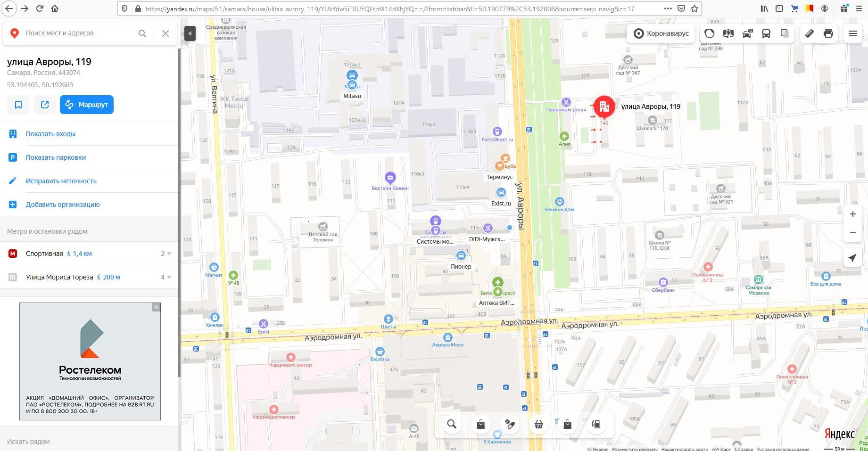Open the Firefox hamburger menu

pos(859,8)
